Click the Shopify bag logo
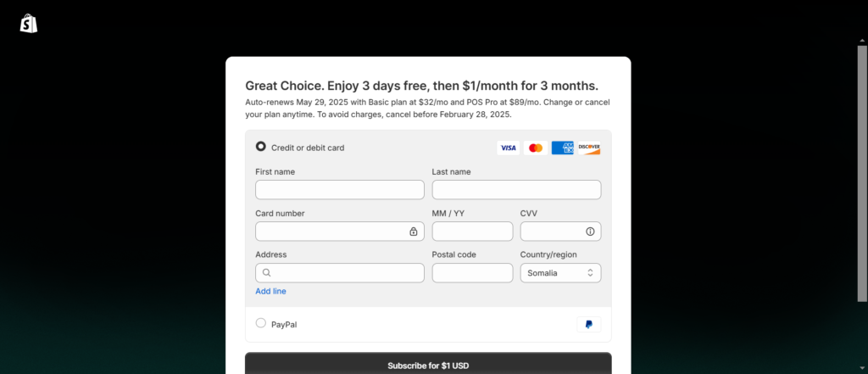The width and height of the screenshot is (868, 374). (29, 23)
